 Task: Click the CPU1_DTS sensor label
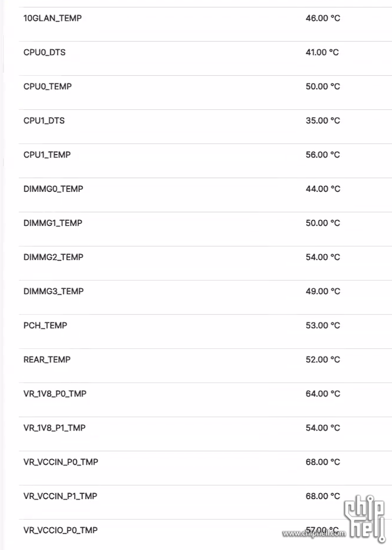pyautogui.click(x=44, y=121)
